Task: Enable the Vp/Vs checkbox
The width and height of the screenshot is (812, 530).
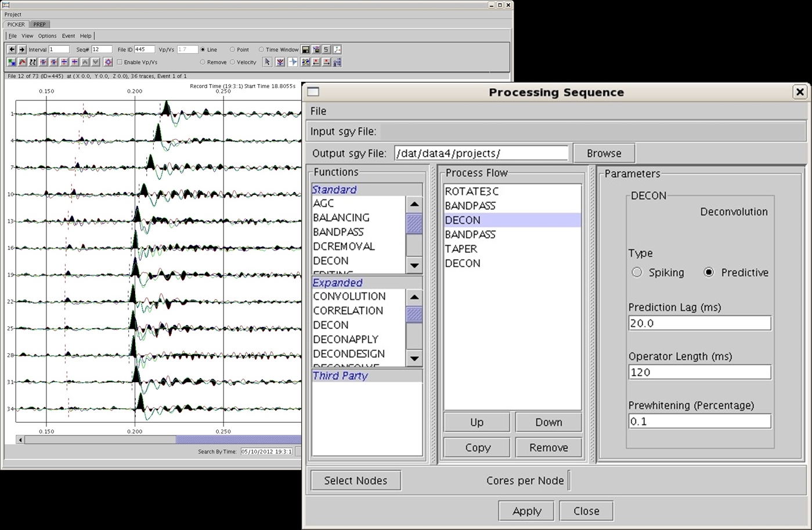Action: pos(120,62)
